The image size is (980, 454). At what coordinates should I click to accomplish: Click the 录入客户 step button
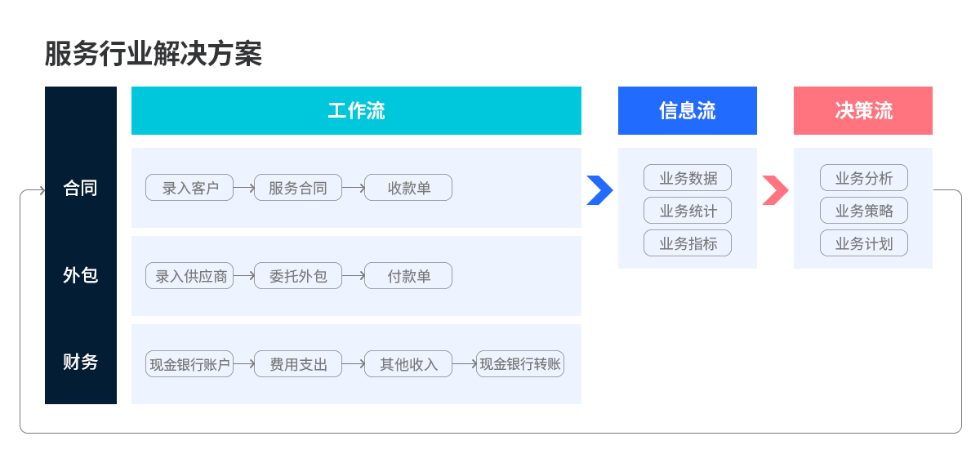point(189,188)
